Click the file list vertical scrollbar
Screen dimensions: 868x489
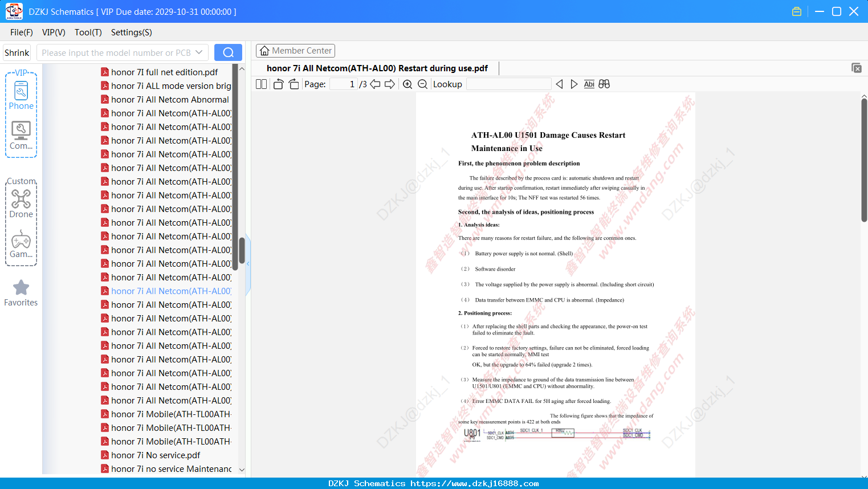coord(242,251)
